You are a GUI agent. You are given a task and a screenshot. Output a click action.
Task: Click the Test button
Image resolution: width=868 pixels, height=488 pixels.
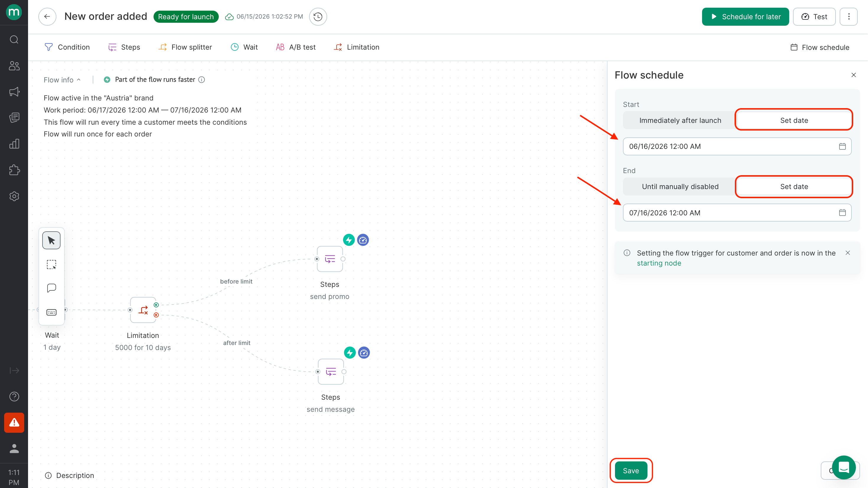(x=814, y=17)
